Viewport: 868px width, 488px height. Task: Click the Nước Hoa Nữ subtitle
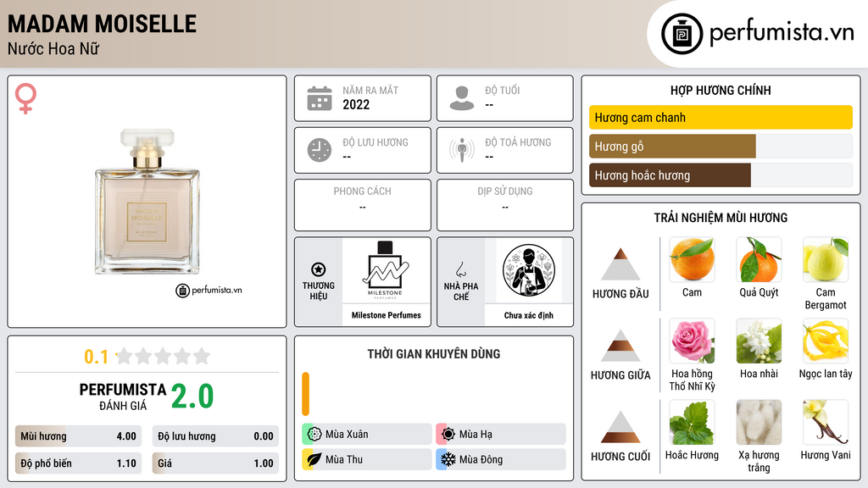coord(53,48)
